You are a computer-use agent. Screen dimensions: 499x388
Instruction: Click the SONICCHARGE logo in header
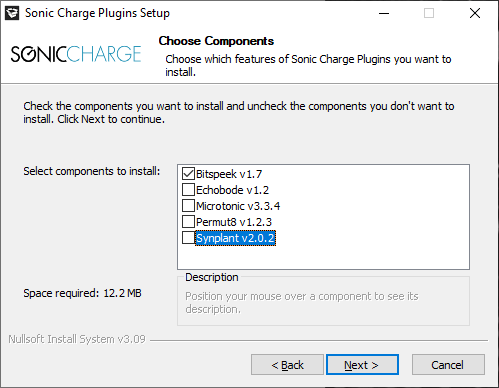76,54
